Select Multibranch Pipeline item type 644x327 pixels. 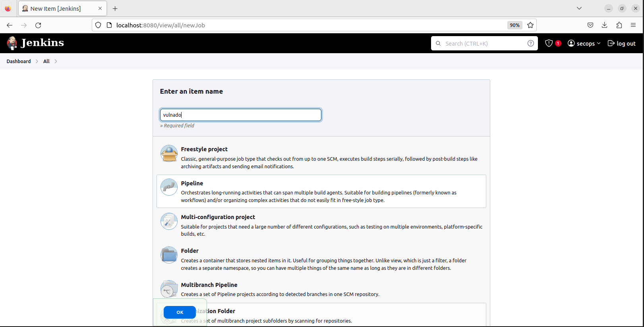tap(321, 289)
